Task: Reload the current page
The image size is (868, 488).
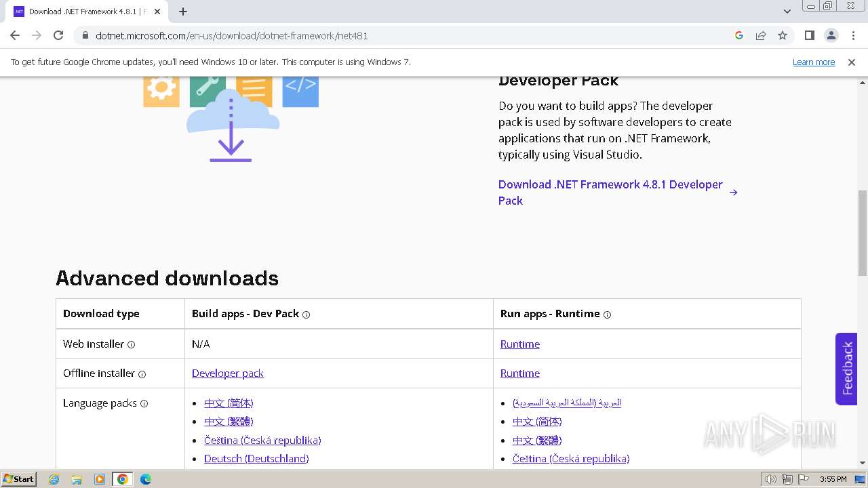Action: [58, 35]
